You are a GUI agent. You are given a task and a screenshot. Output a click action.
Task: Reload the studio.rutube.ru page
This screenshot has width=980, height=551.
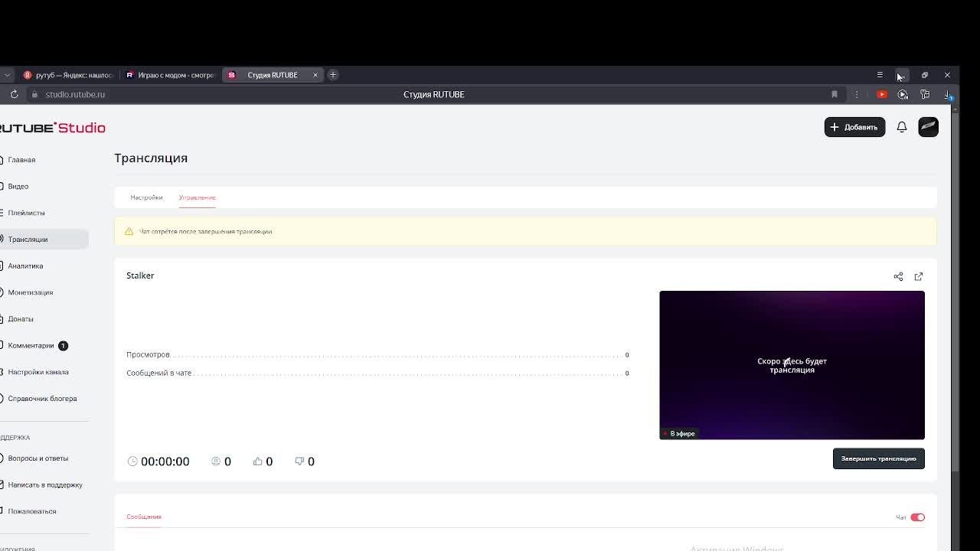(x=14, y=94)
